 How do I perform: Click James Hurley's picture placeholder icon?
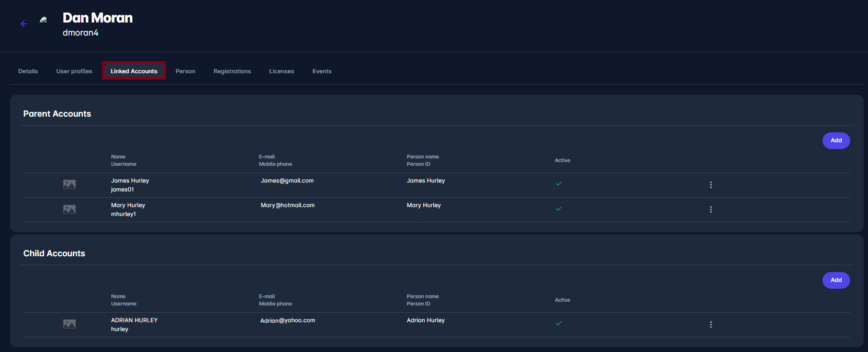click(x=70, y=185)
